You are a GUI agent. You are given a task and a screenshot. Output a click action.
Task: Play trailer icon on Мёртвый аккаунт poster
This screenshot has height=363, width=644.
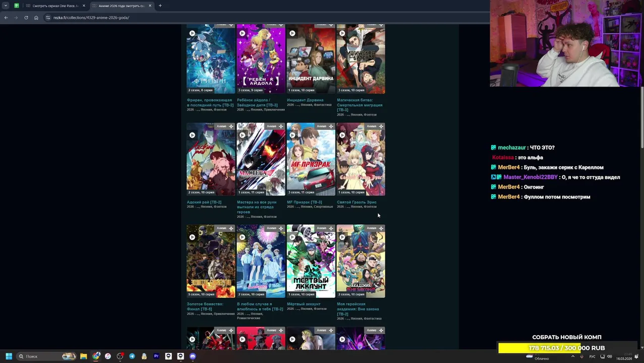[292, 237]
